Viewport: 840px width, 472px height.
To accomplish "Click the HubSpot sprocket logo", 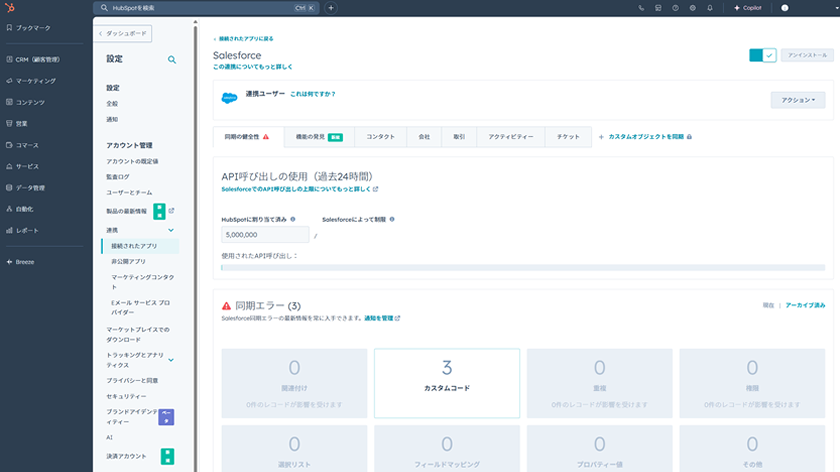I will coord(10,8).
